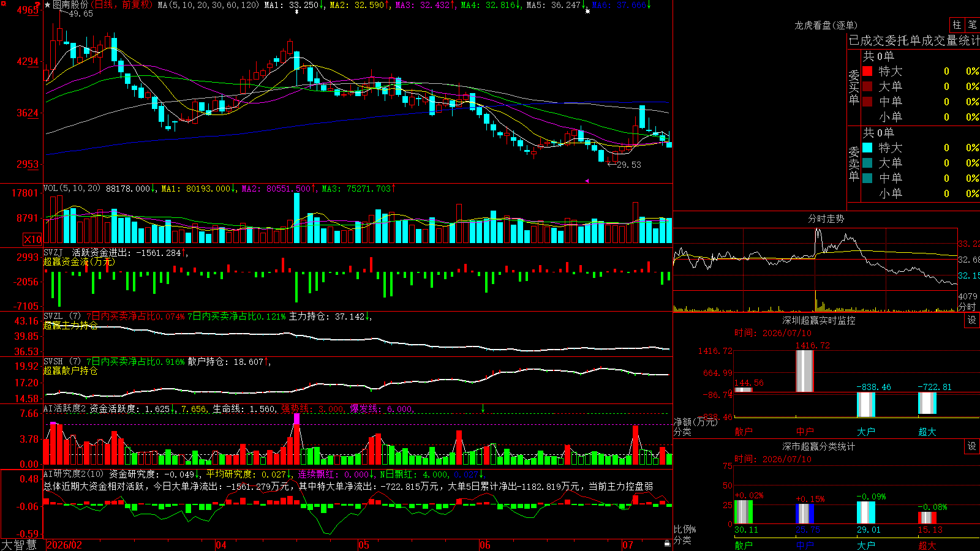Click the white asterisk marker under MA5 value
Screen dimensions: 980x551
pyautogui.click(x=587, y=11)
